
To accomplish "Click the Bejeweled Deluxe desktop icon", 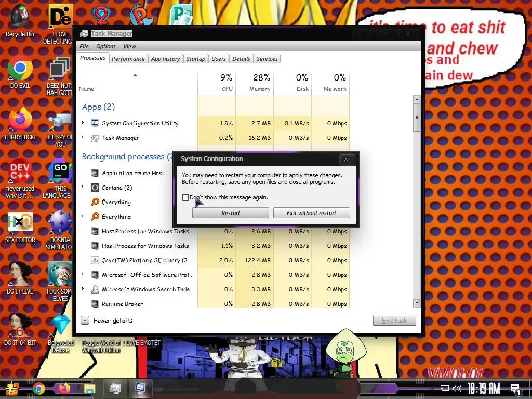I will pos(60,333).
